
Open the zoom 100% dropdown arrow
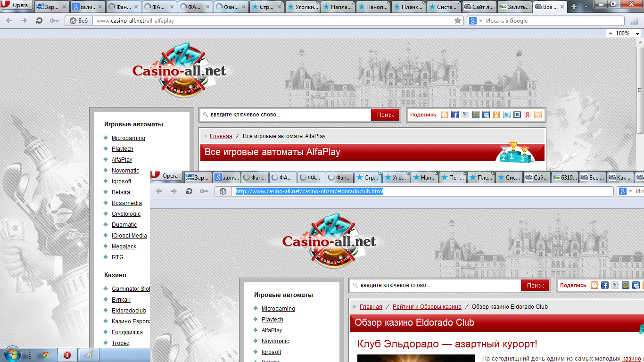click(637, 33)
